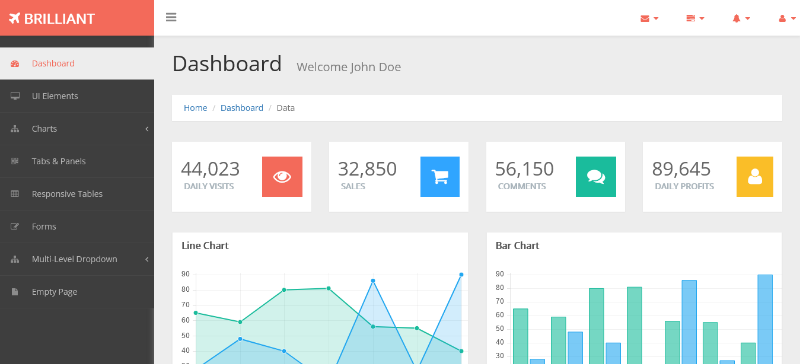Click the blue shopping cart Sales icon
800x364 pixels.
coord(440,177)
